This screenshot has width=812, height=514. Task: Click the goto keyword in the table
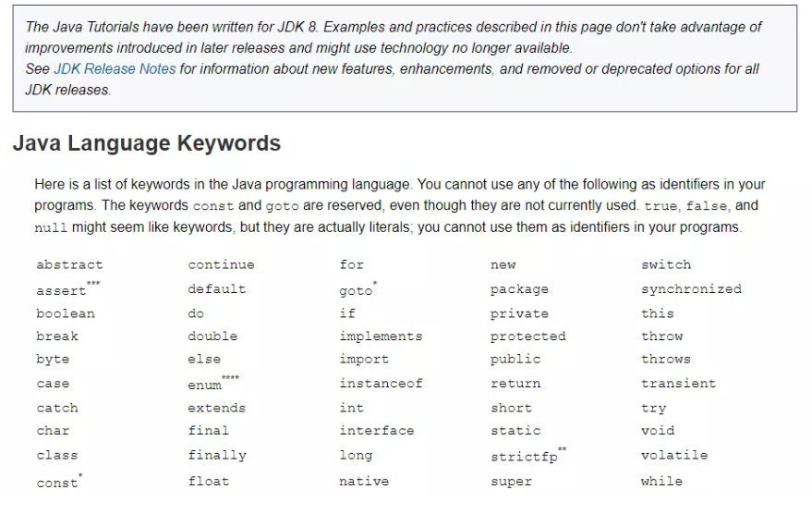(356, 290)
